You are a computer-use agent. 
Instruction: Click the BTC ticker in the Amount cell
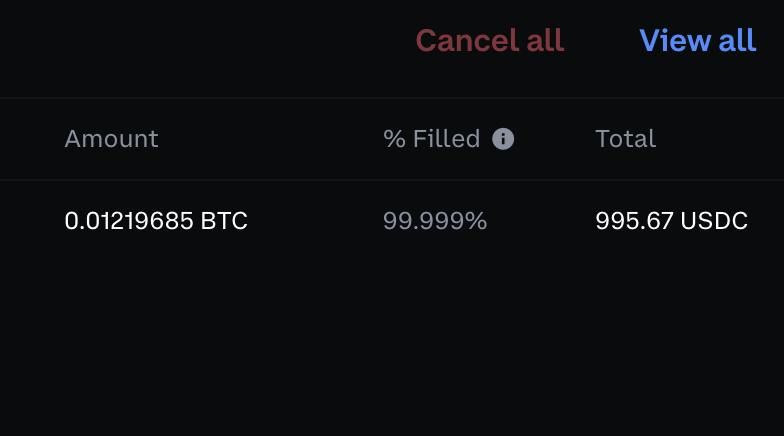pyautogui.click(x=224, y=221)
